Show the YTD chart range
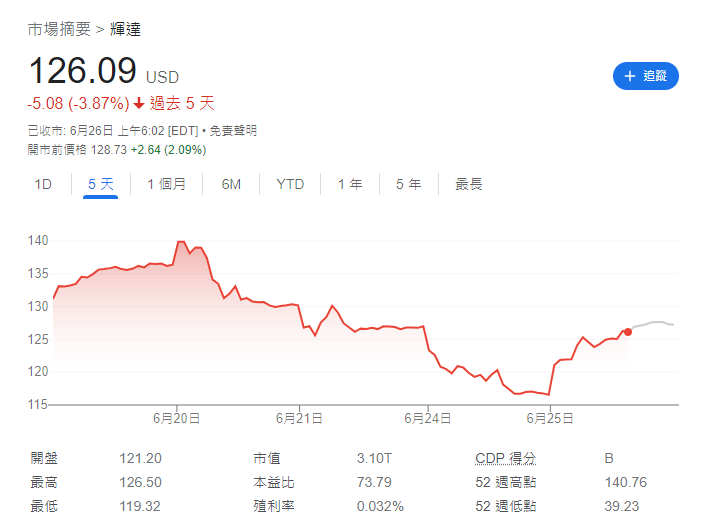 (290, 184)
